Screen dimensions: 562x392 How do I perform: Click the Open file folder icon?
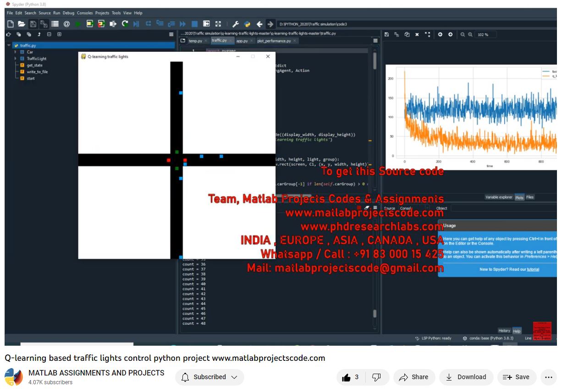click(21, 24)
